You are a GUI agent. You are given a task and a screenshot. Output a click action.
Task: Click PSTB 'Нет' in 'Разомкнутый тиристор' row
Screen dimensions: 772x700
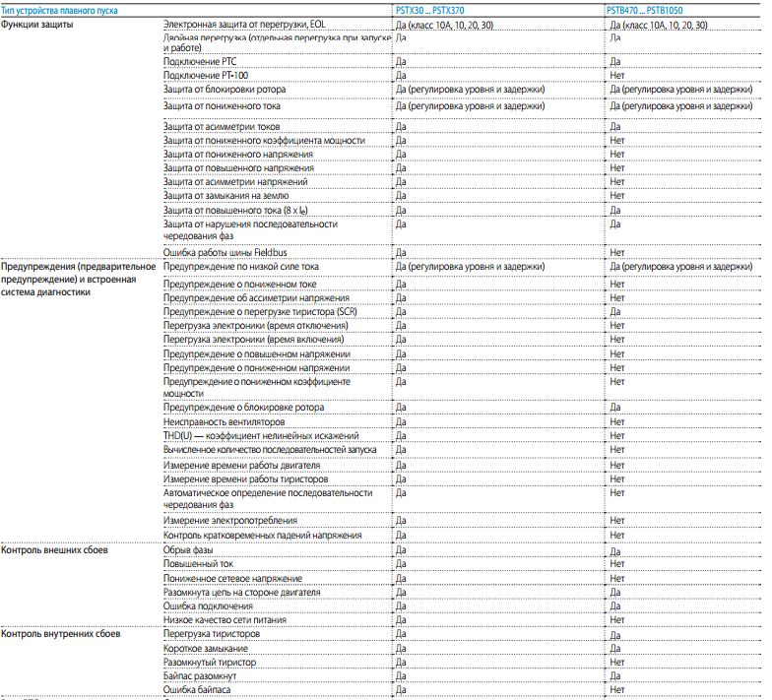[616, 662]
